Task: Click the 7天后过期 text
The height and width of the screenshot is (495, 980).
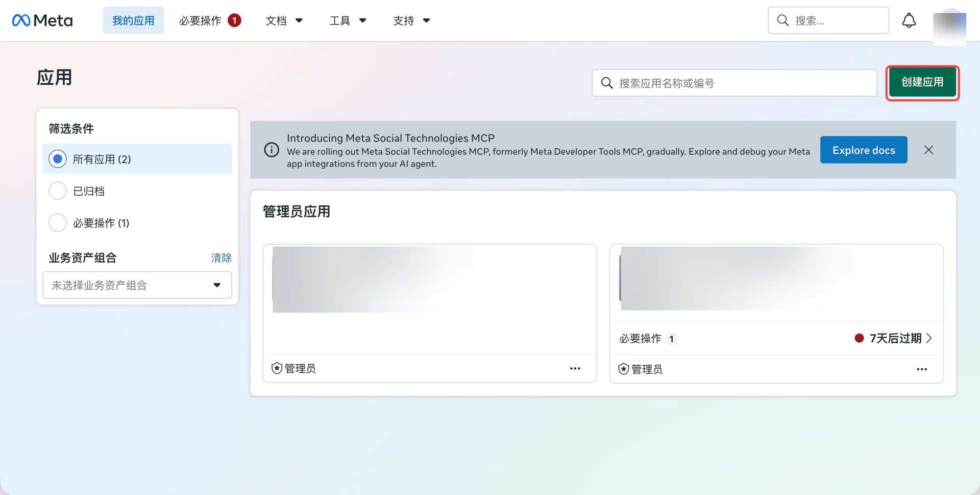Action: [895, 338]
